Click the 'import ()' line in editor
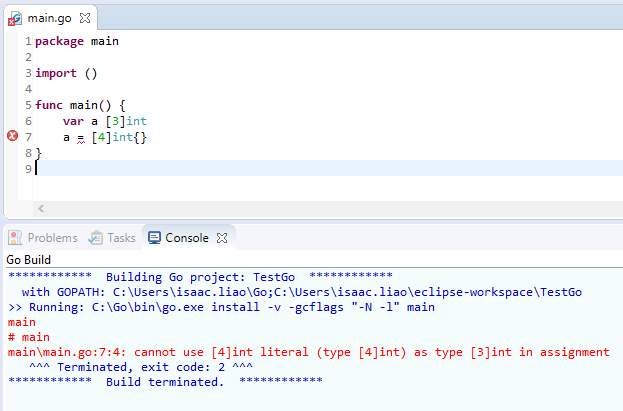623x411 pixels. [x=66, y=73]
